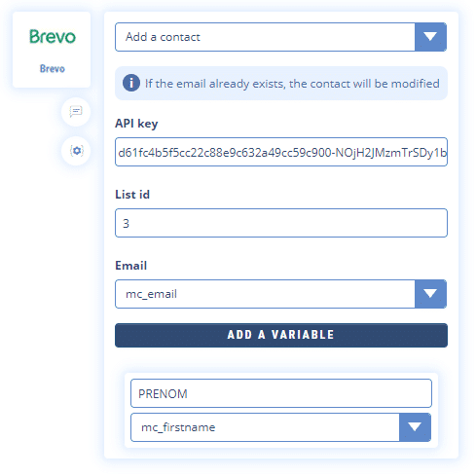The width and height of the screenshot is (476, 476).
Task: Focus the List id input field
Action: (x=281, y=223)
